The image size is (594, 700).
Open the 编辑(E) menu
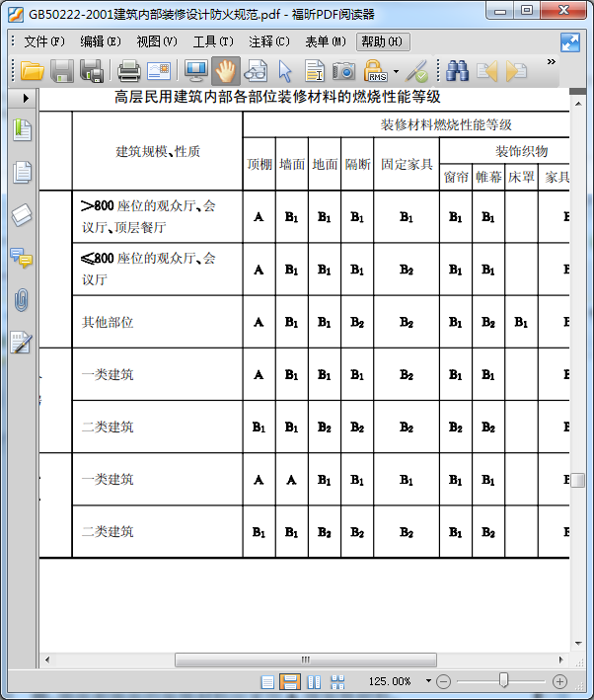100,42
